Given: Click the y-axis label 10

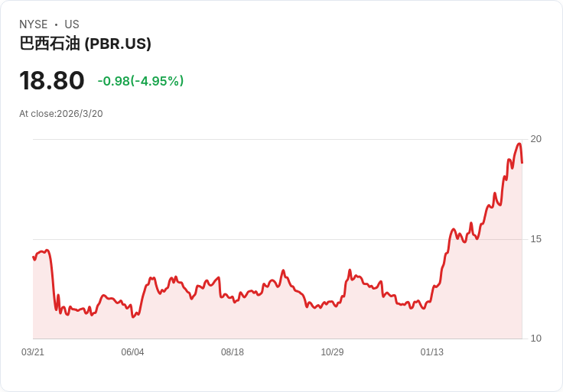Looking at the screenshot, I should tap(536, 339).
